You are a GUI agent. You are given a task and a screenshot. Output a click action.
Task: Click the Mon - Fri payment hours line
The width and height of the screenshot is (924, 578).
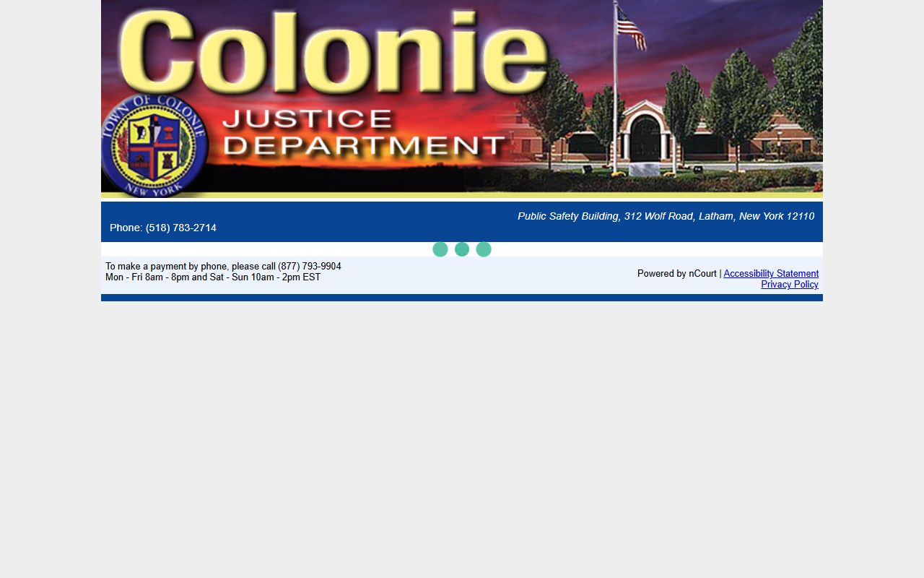click(x=213, y=277)
